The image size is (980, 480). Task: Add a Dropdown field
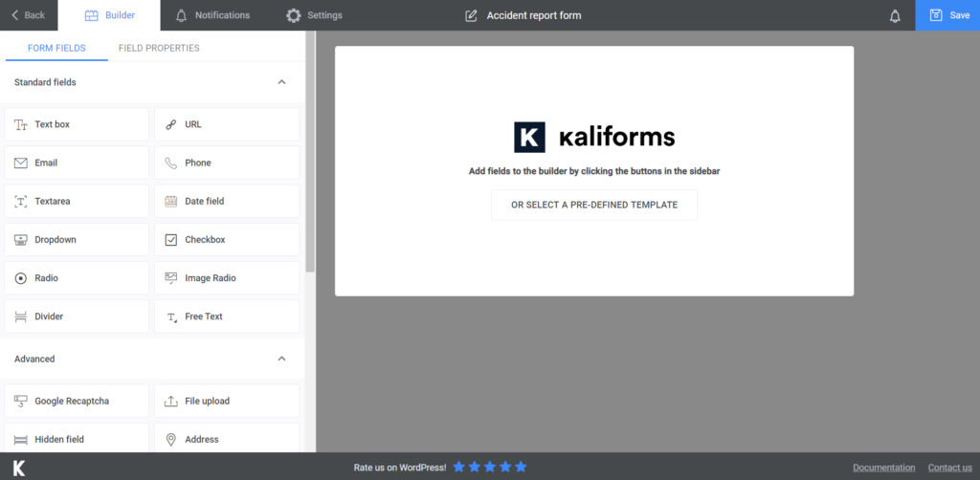(x=77, y=240)
